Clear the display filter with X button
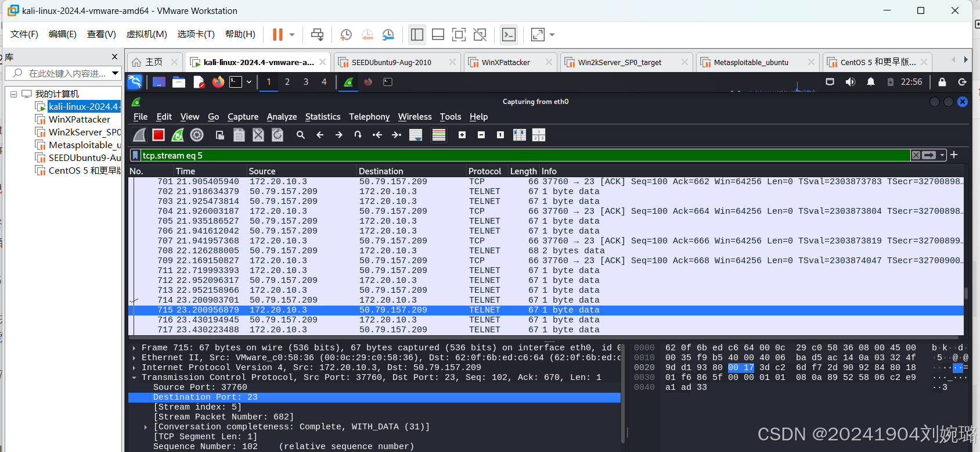The height and width of the screenshot is (452, 980). [916, 155]
